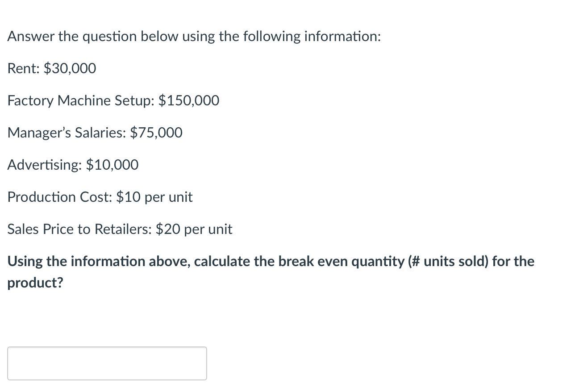Click the Rent: $30,000 line
This screenshot has height=392, width=575.
51,68
